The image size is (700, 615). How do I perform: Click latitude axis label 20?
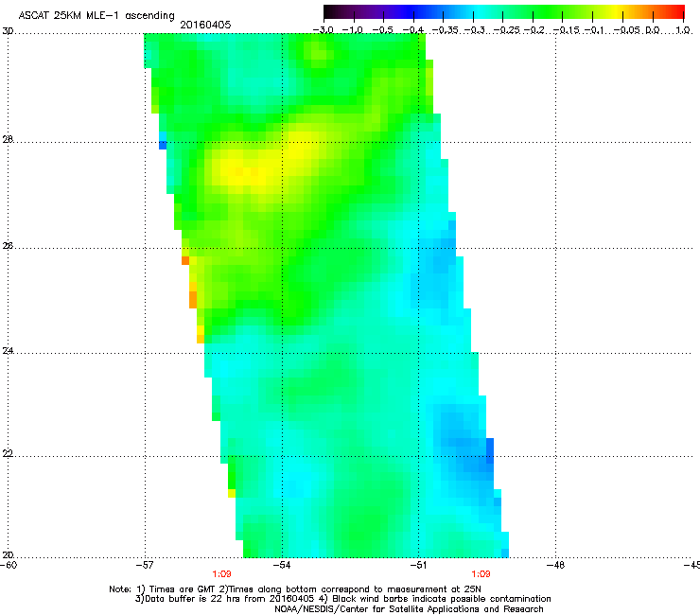point(8,554)
